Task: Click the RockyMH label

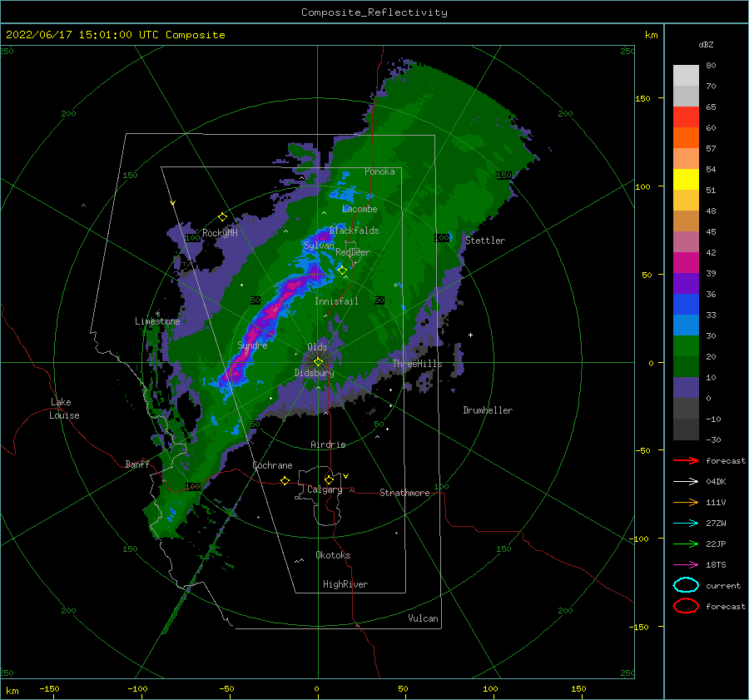Action: (x=220, y=233)
